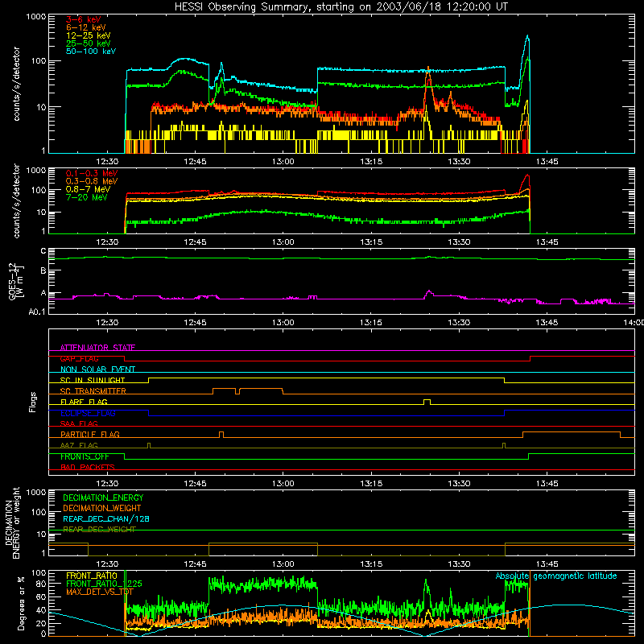Select the 12-25 keV legend label

point(89,35)
